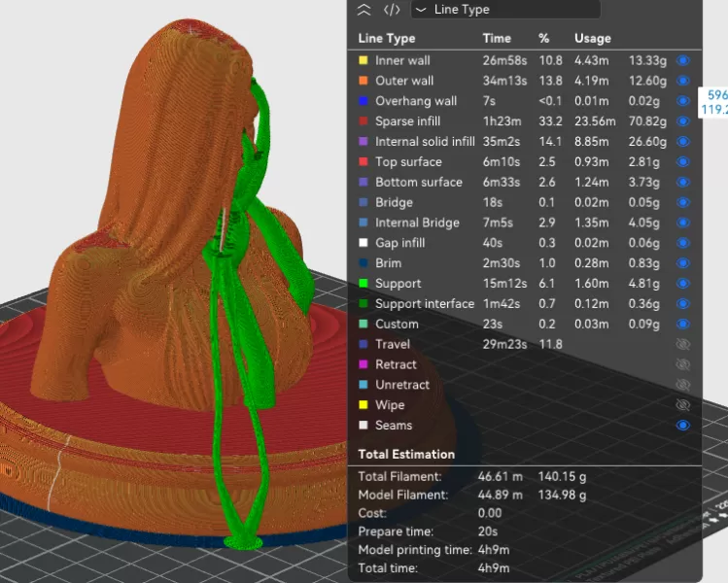
Task: Toggle Brim eye icon
Action: point(682,263)
